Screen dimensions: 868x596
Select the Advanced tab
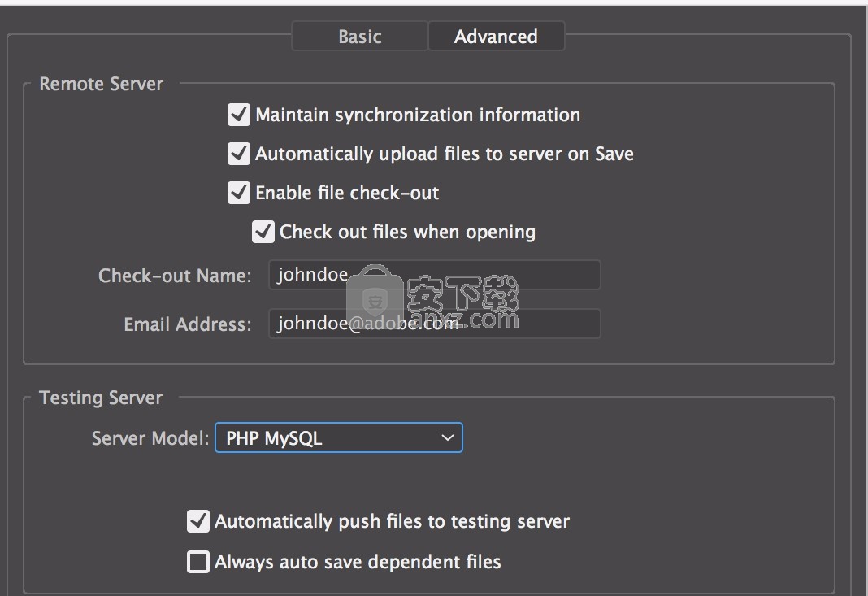(x=496, y=37)
